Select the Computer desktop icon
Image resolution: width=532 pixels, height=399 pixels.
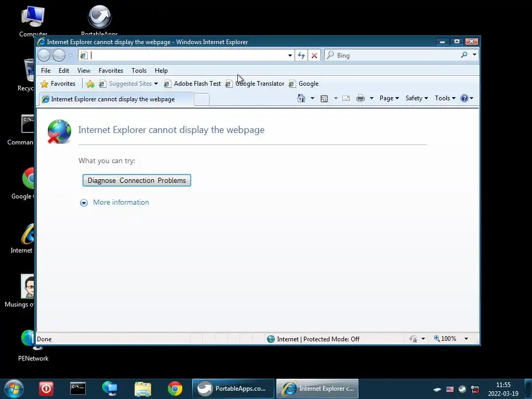click(x=33, y=21)
